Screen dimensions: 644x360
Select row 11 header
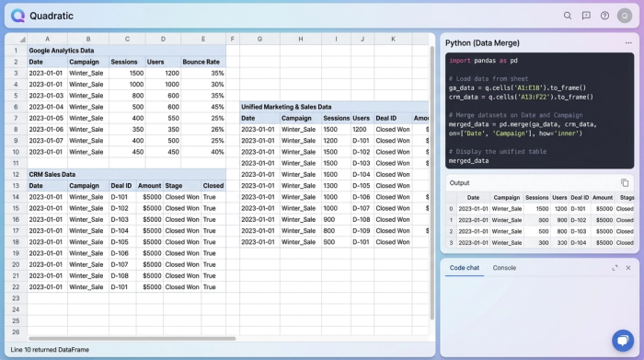pyautogui.click(x=16, y=163)
